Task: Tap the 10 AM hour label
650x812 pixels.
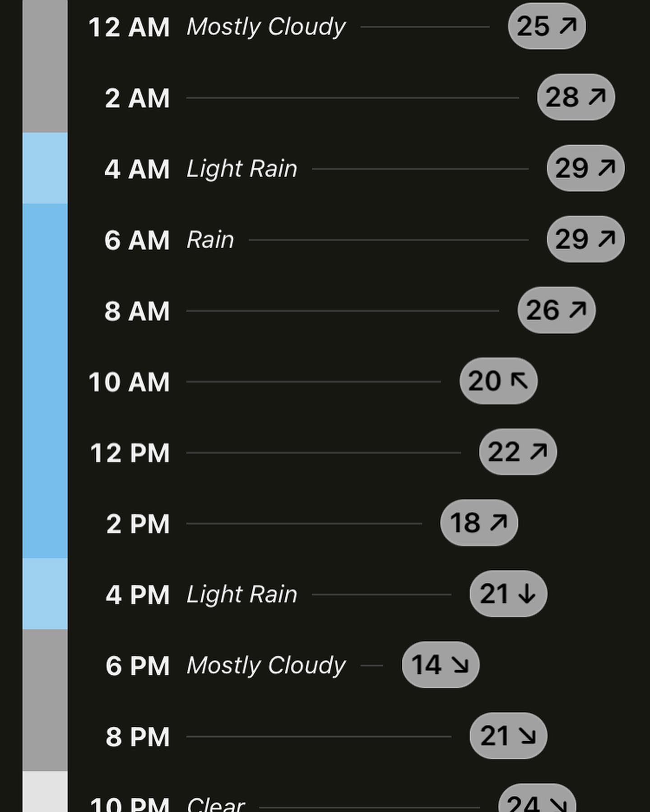Action: (129, 382)
